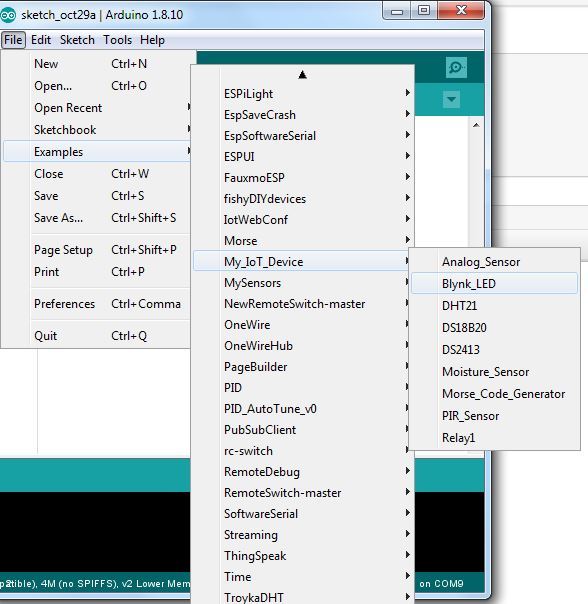Open the Morse_Code_Generator example sketch
588x604 pixels.
click(494, 394)
